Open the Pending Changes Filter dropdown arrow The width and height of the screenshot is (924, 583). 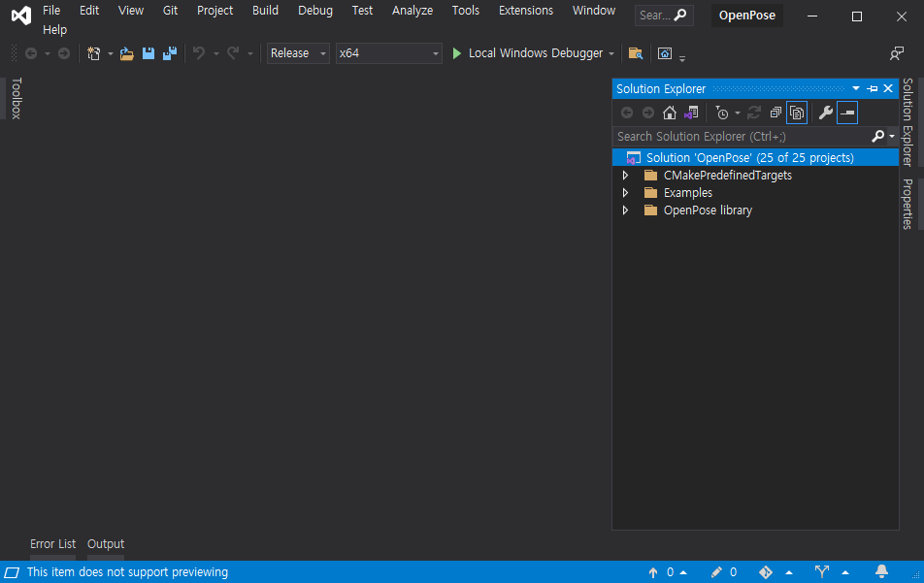click(738, 113)
